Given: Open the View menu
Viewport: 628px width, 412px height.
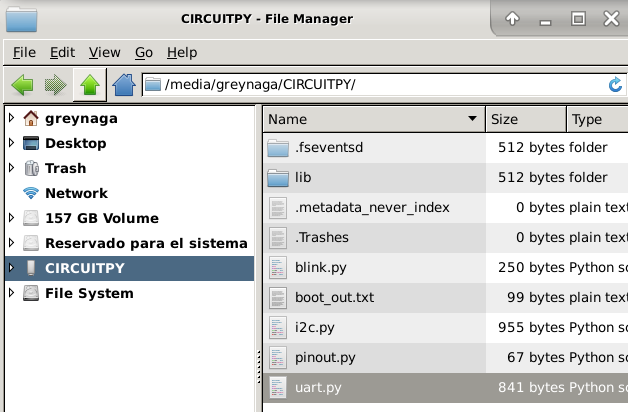Looking at the screenshot, I should click(105, 52).
